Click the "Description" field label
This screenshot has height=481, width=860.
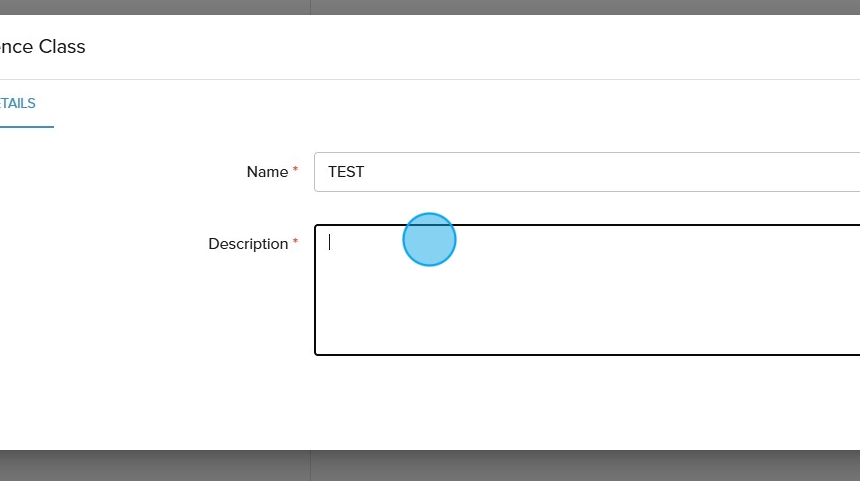(248, 244)
